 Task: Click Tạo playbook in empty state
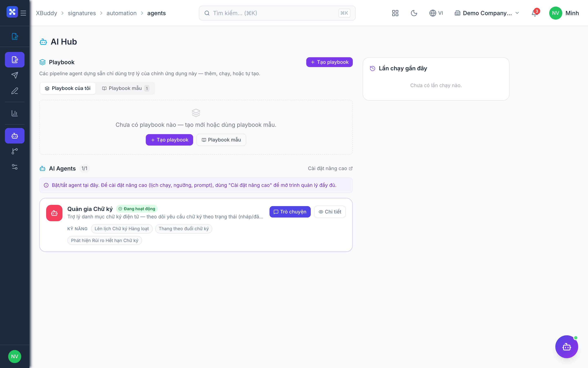(169, 140)
